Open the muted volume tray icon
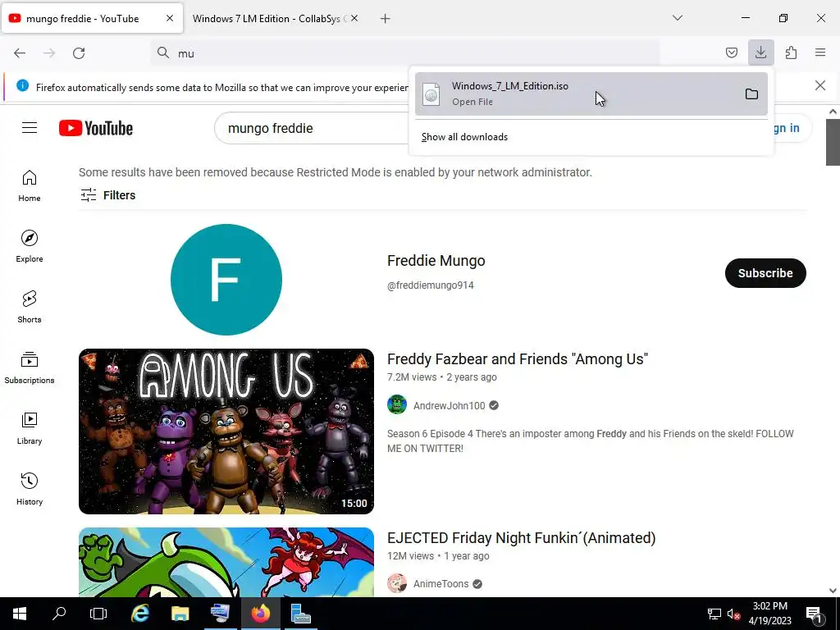 click(733, 614)
